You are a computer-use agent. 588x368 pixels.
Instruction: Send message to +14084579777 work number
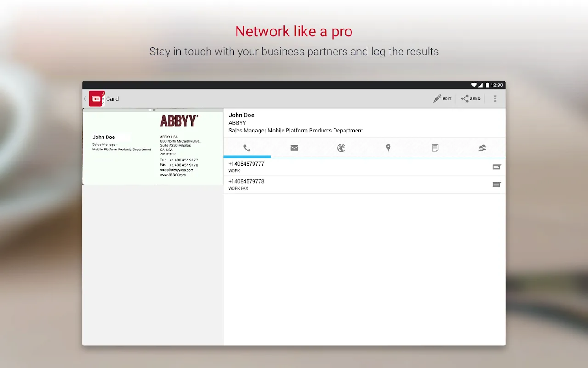coord(497,167)
